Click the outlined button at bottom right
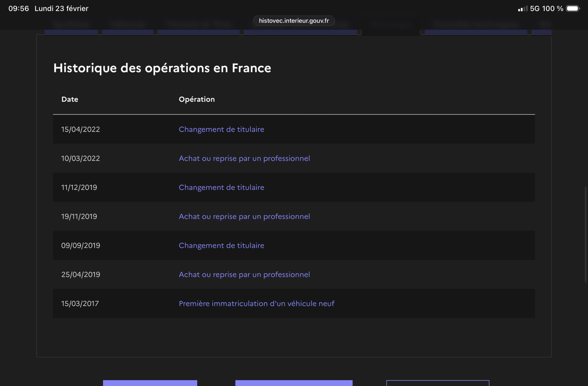The width and height of the screenshot is (588, 386). (438, 383)
